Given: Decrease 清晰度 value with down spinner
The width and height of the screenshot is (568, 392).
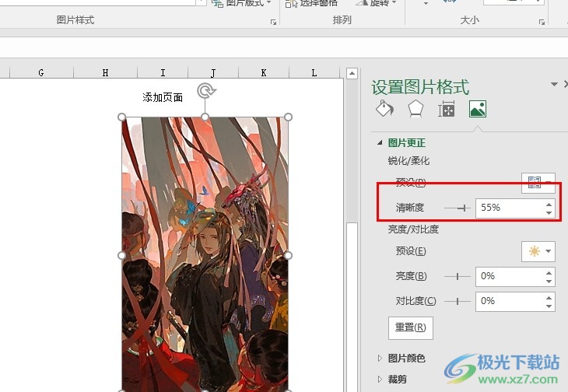Looking at the screenshot, I should pos(549,212).
